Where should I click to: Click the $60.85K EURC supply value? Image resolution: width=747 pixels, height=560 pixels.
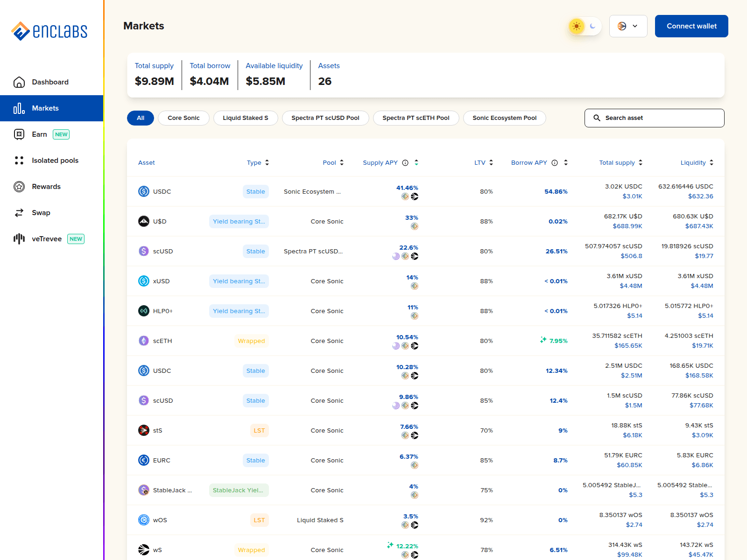tap(629, 465)
